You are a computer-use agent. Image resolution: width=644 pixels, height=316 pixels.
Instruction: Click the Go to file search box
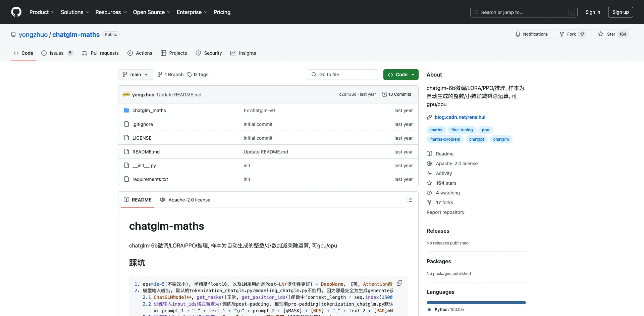coord(342,75)
